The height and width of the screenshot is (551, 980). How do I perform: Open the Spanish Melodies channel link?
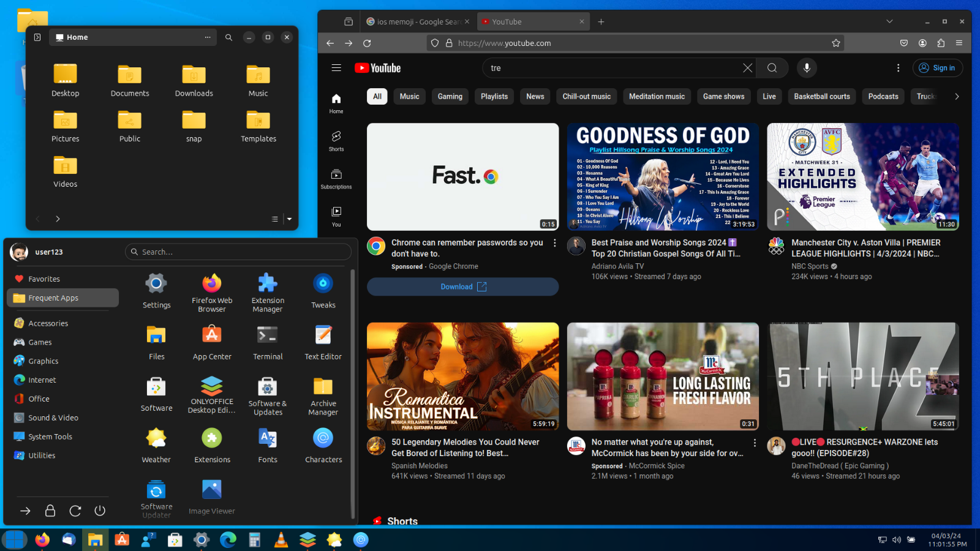pos(420,466)
